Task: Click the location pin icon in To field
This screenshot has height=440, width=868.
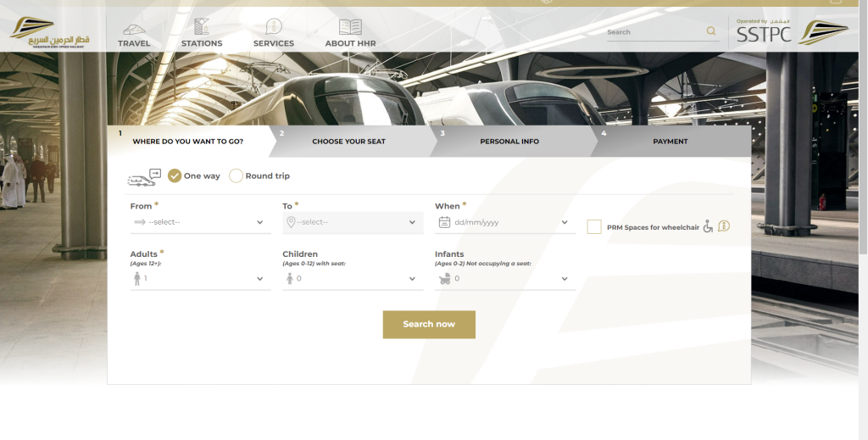Action: (291, 222)
